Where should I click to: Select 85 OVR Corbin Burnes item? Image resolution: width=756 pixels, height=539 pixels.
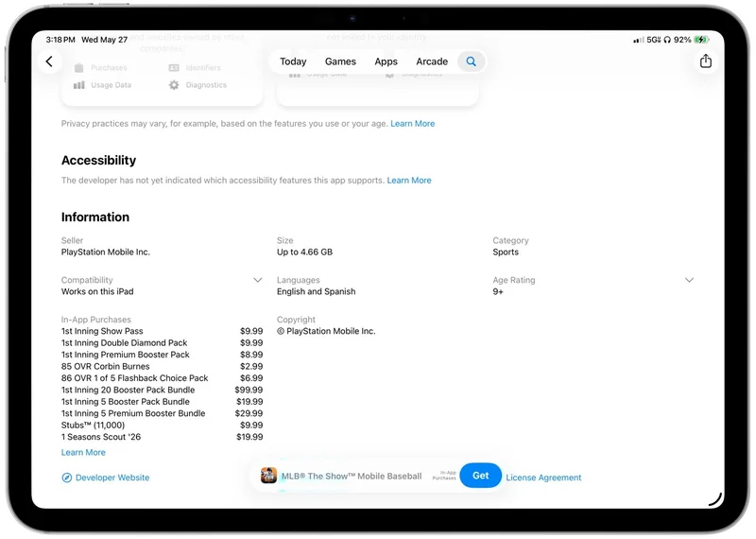tap(162, 366)
